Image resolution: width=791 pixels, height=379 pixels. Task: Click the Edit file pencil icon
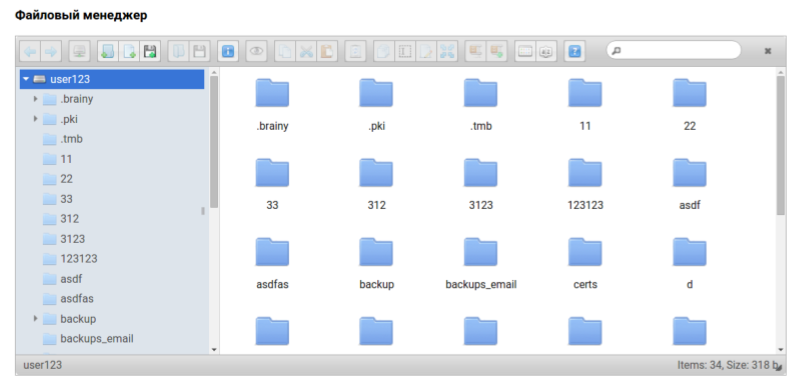(x=426, y=51)
